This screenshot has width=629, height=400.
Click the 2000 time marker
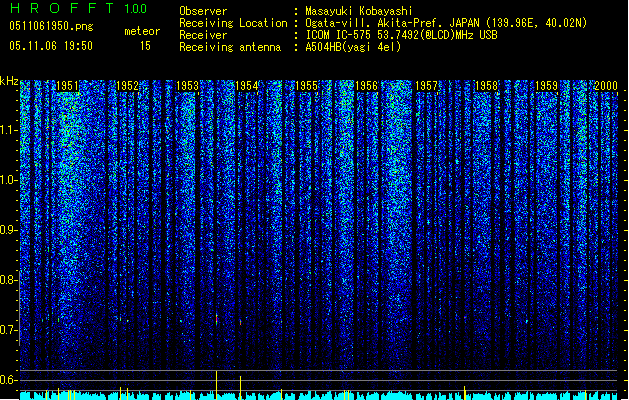pos(606,86)
